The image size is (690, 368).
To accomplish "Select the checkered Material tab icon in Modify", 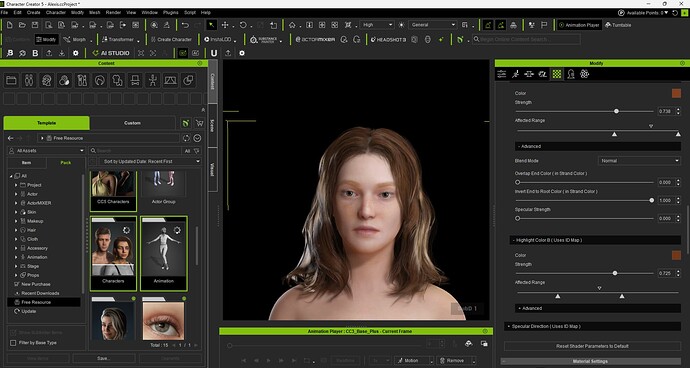I will (x=557, y=74).
